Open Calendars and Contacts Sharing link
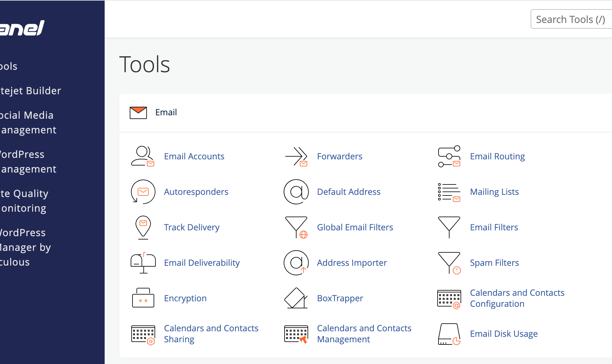This screenshot has width=612, height=364. (211, 334)
